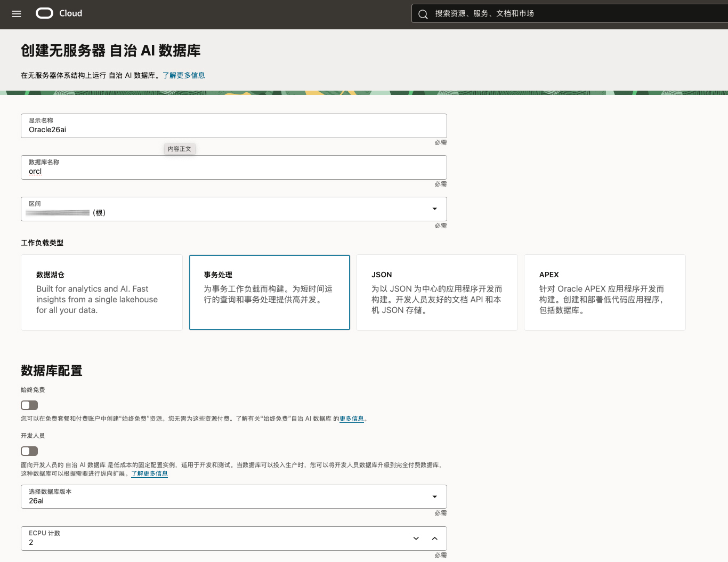The width and height of the screenshot is (728, 562).
Task: Open 了解更多信息 link under developer description
Action: point(149,473)
